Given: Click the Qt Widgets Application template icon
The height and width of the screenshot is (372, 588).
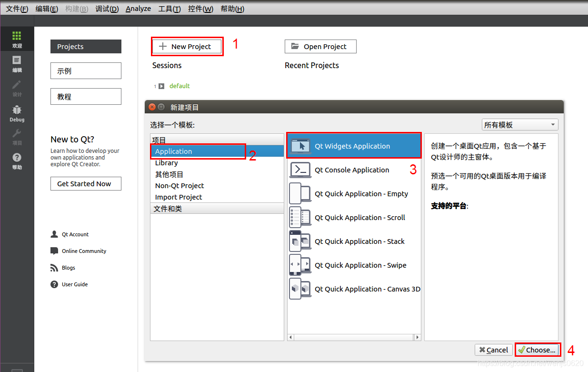Looking at the screenshot, I should point(300,146).
